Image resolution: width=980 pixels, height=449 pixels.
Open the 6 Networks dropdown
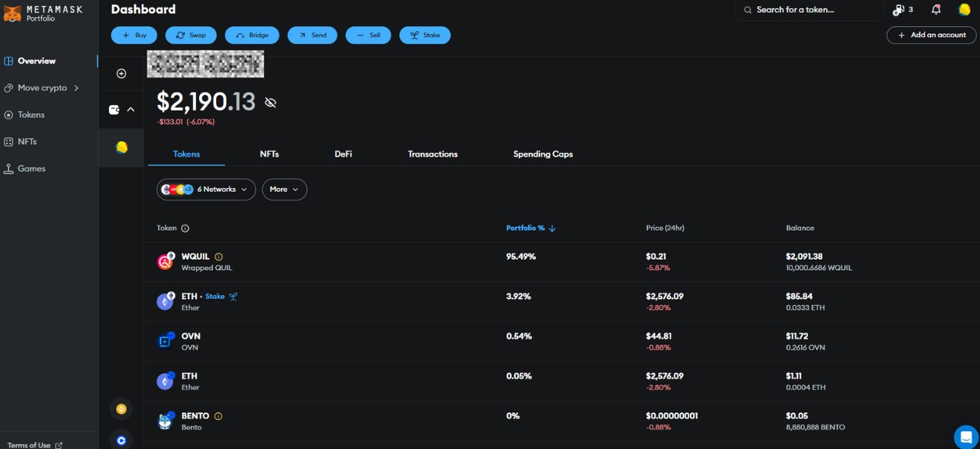pos(206,189)
